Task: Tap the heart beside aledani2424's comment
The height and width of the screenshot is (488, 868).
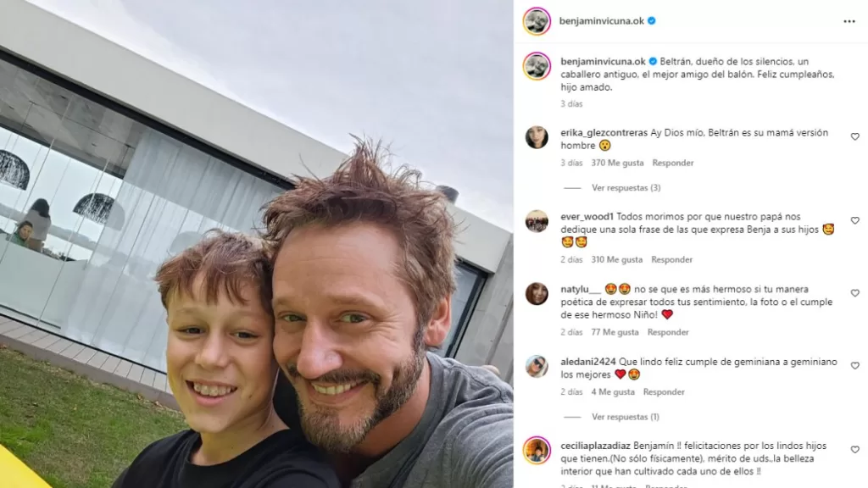Action: coord(854,366)
